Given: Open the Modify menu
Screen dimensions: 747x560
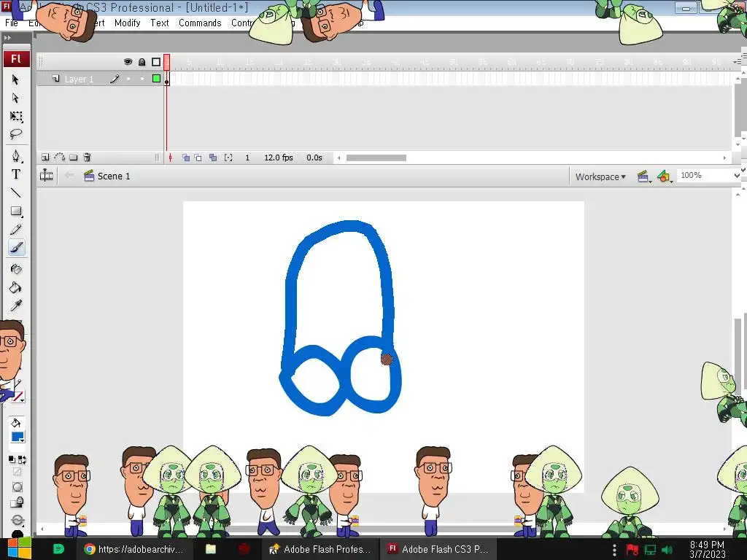Looking at the screenshot, I should (127, 23).
